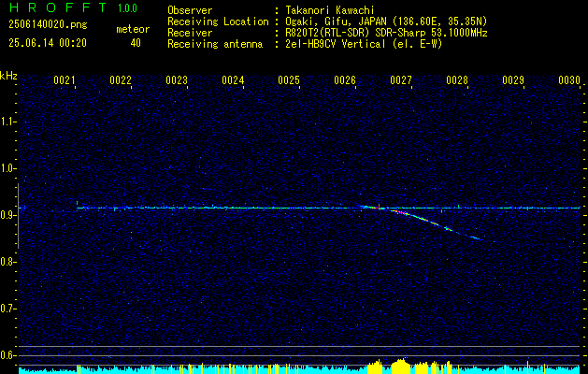Click the sloping meteor echo trace
The width and height of the screenshot is (588, 374).
point(435,224)
